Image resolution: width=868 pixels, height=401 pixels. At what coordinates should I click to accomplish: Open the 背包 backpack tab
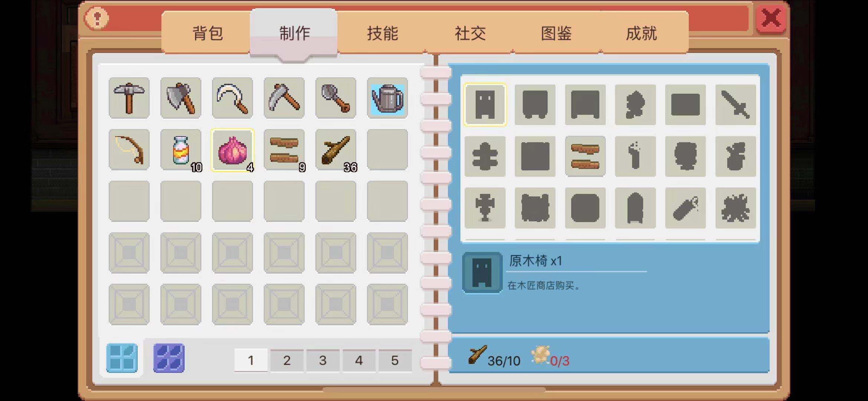pos(207,33)
